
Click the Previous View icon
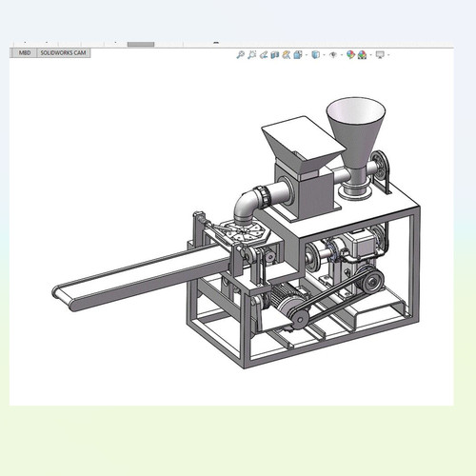(x=263, y=55)
